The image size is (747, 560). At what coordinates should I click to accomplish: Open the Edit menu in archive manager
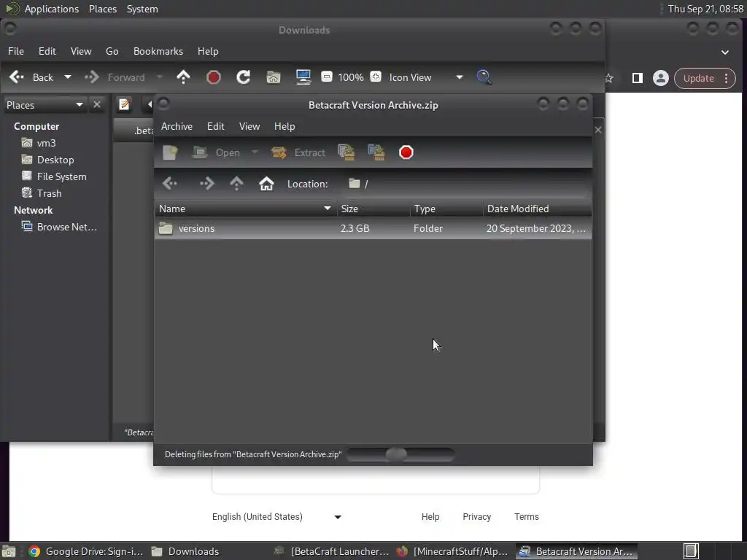[215, 126]
